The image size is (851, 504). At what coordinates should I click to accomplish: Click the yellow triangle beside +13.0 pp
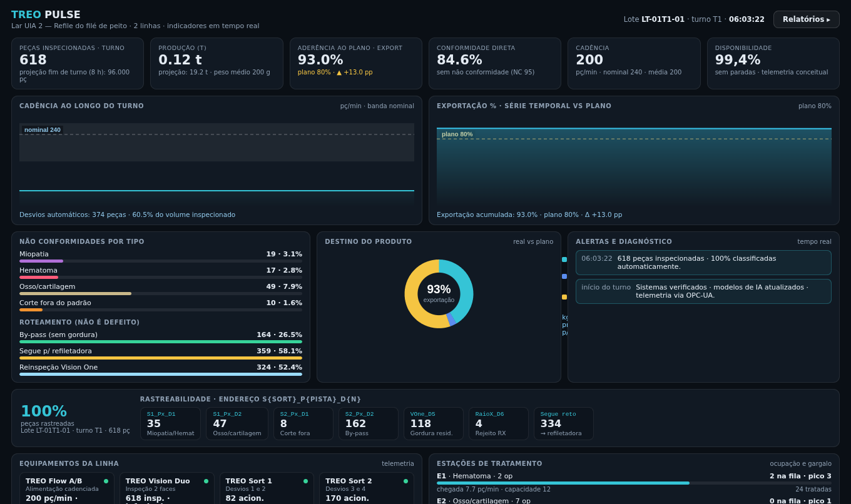pyautogui.click(x=339, y=73)
